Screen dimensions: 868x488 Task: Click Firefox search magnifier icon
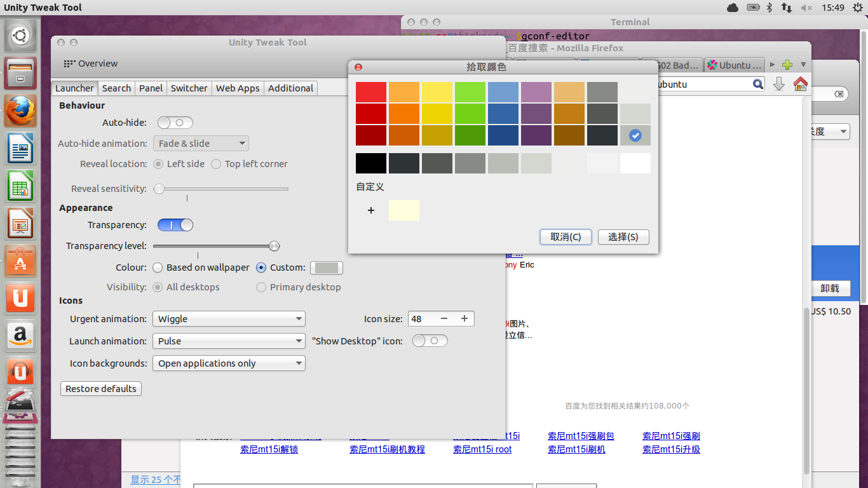point(757,84)
